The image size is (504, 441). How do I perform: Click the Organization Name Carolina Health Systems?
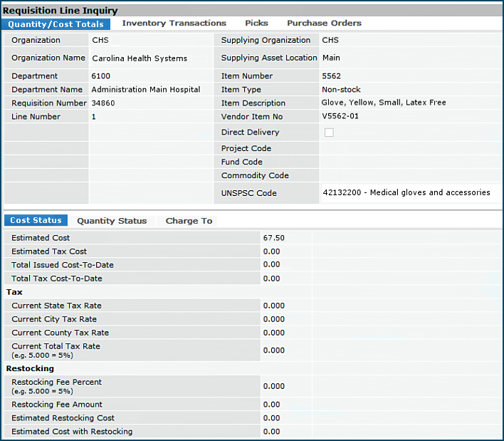coord(140,58)
